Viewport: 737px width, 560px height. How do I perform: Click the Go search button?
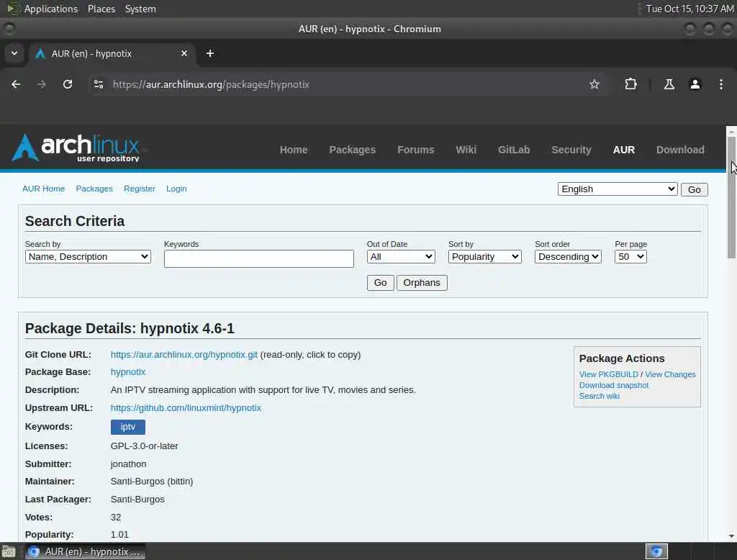pyautogui.click(x=380, y=283)
